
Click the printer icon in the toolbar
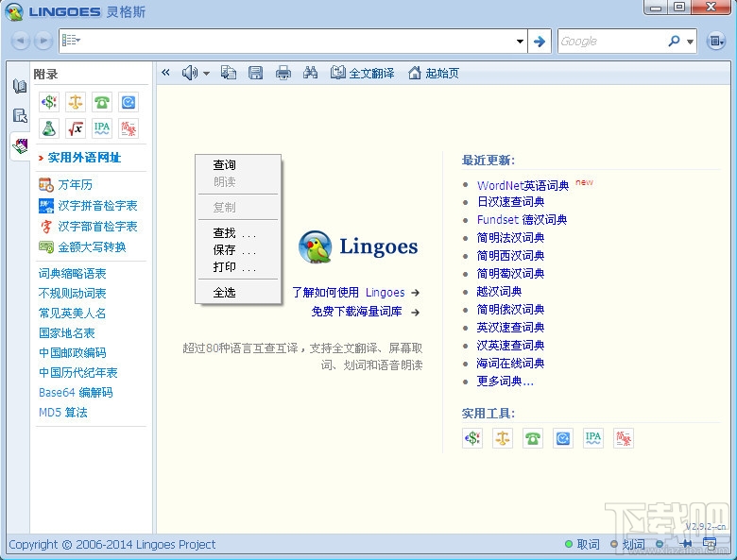[283, 73]
